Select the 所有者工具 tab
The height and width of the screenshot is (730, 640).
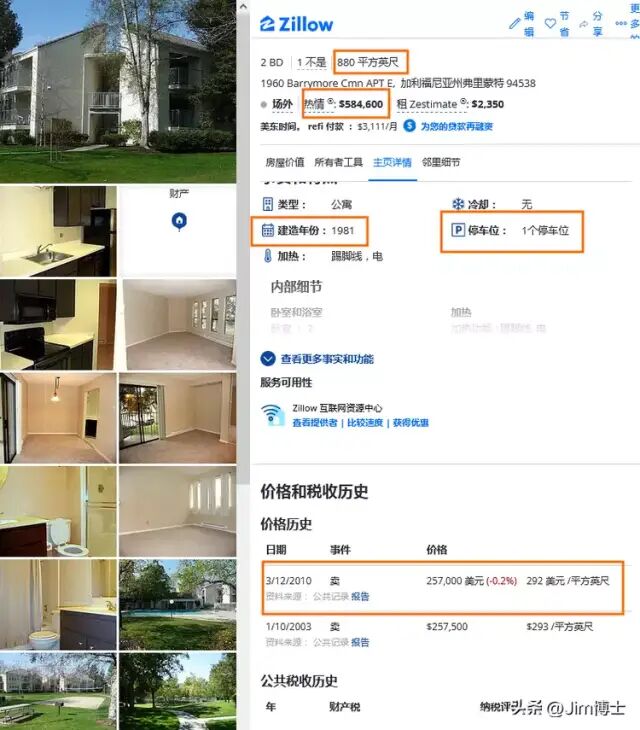(338, 162)
